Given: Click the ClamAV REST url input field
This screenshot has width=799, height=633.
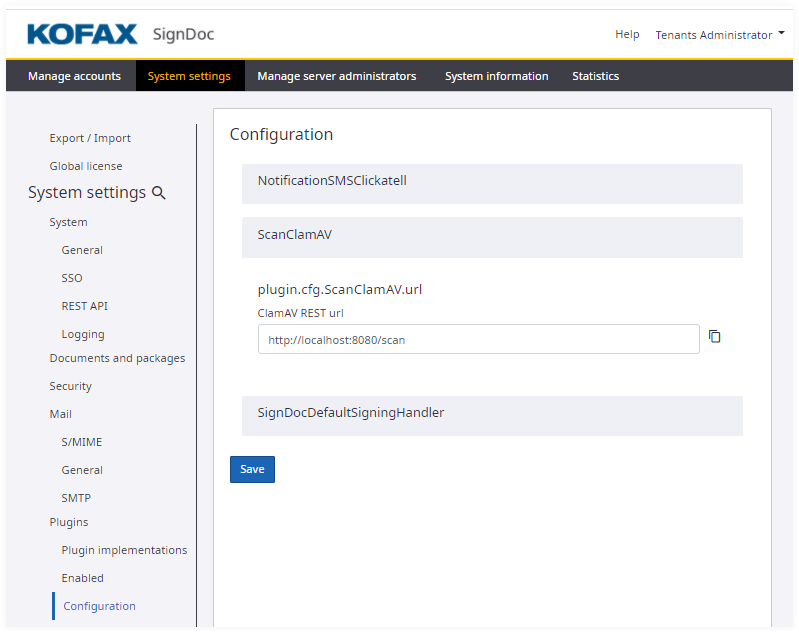Looking at the screenshot, I should point(478,340).
